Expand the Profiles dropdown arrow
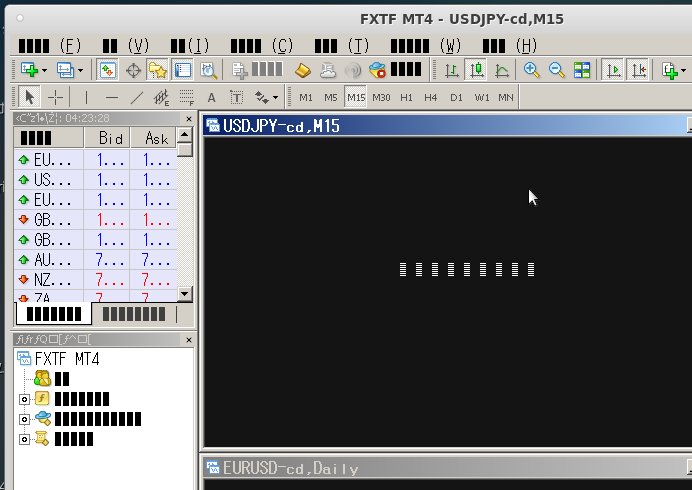The width and height of the screenshot is (692, 490). [x=80, y=70]
